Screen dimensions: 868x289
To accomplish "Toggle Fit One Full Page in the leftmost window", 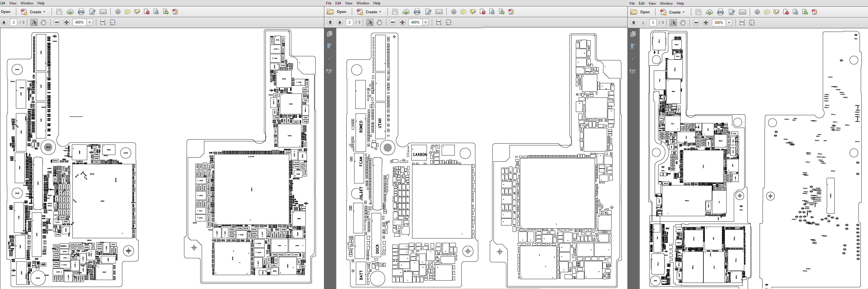I will [x=112, y=22].
